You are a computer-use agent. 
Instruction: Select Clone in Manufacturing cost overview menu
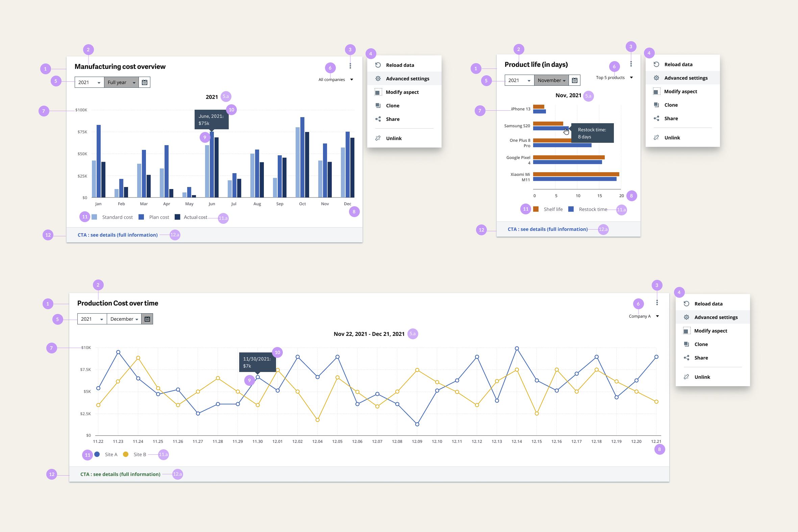coord(392,106)
